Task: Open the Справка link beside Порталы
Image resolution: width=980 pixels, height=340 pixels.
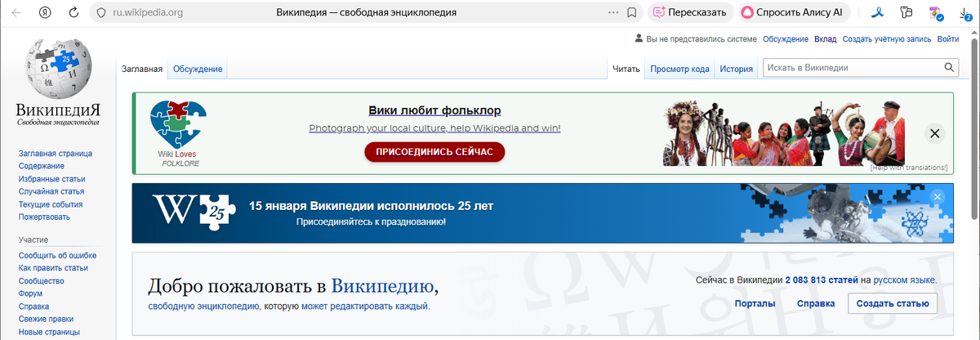Action: (816, 303)
